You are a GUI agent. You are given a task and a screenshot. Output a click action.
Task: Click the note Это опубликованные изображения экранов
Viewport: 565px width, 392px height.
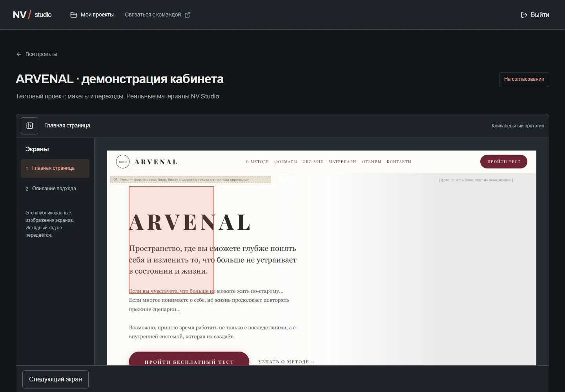click(x=50, y=224)
